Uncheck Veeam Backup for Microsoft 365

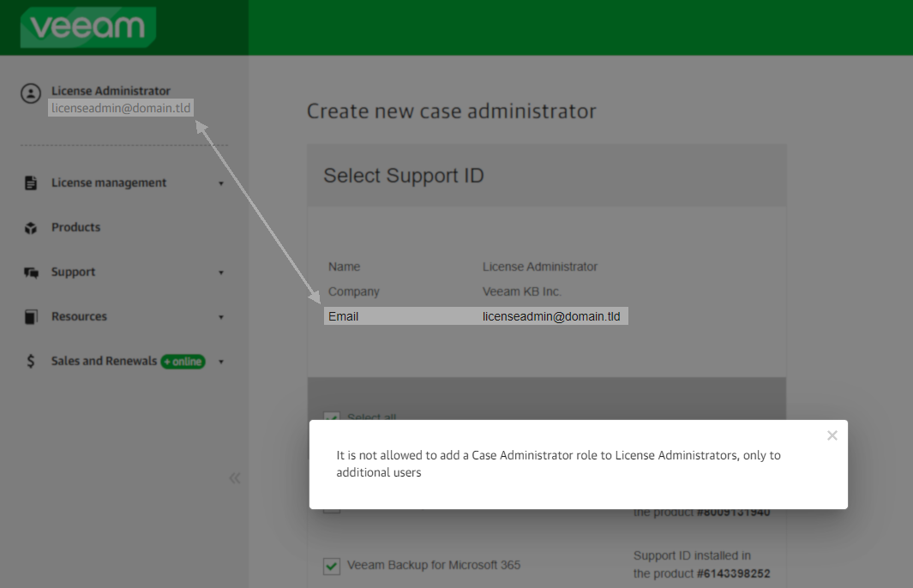tap(332, 566)
